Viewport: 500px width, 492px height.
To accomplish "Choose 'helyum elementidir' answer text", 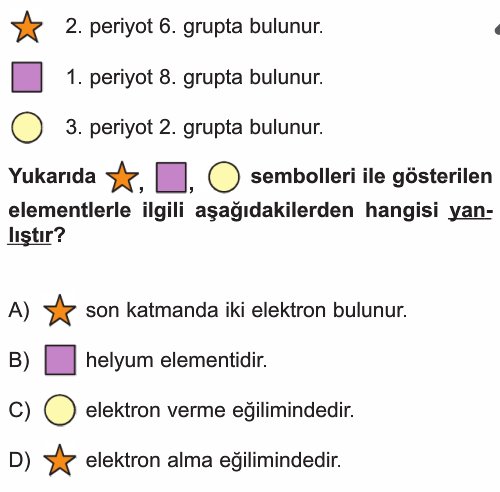I will (x=176, y=360).
